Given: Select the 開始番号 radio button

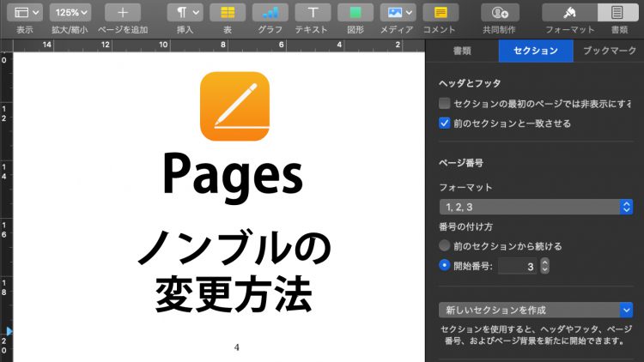Looking at the screenshot, I should point(444,265).
